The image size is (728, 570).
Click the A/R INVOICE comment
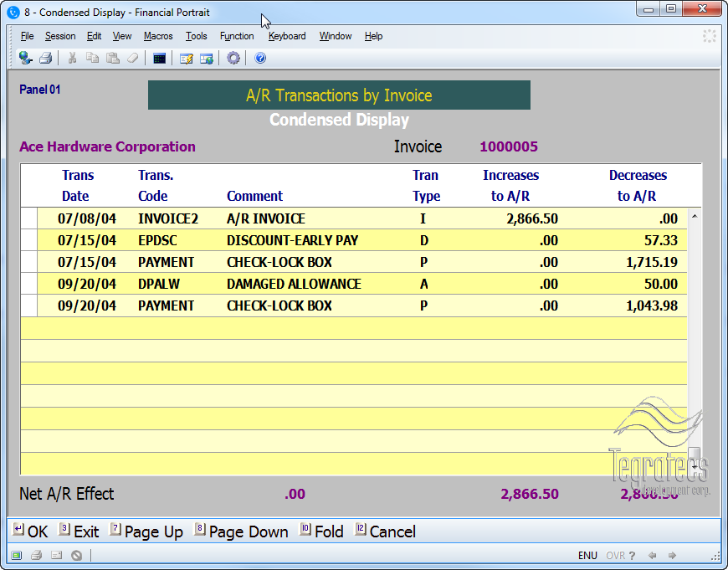265,218
